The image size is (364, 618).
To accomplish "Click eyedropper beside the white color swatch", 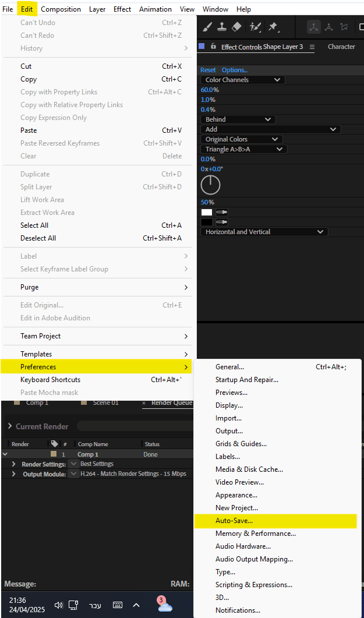I will (x=221, y=213).
